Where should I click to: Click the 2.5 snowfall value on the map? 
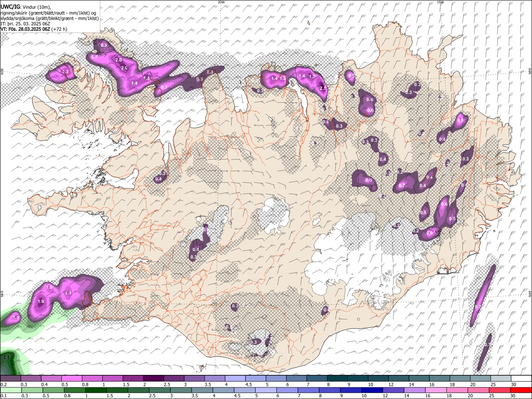pos(323,88)
